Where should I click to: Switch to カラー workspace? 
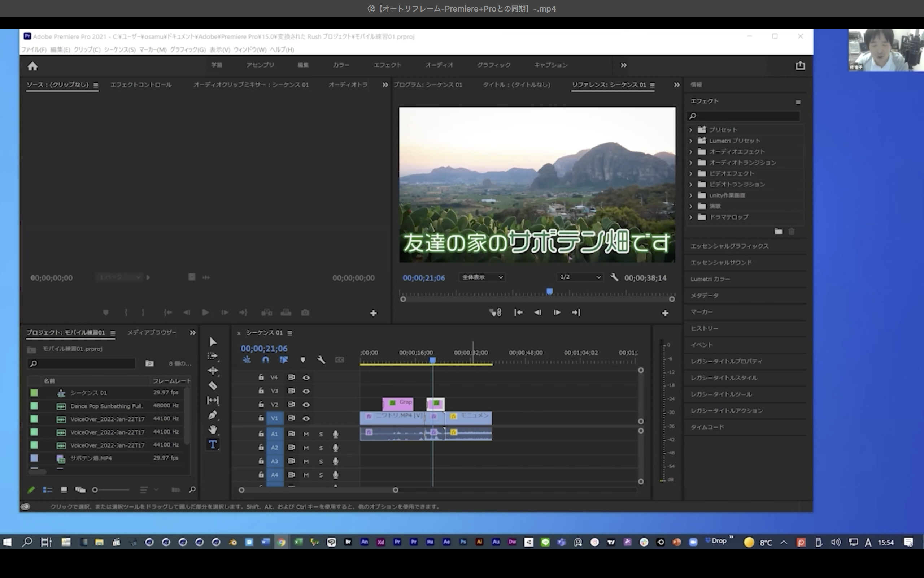341,65
